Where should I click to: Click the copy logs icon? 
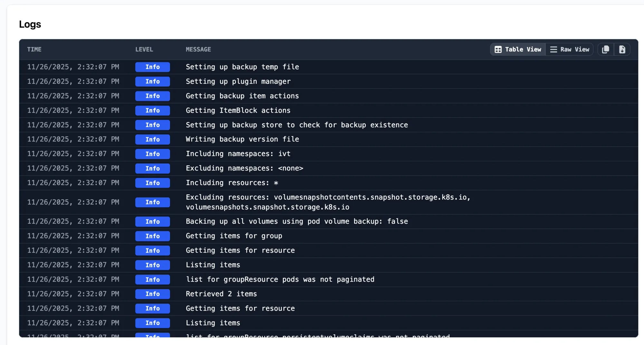(606, 49)
